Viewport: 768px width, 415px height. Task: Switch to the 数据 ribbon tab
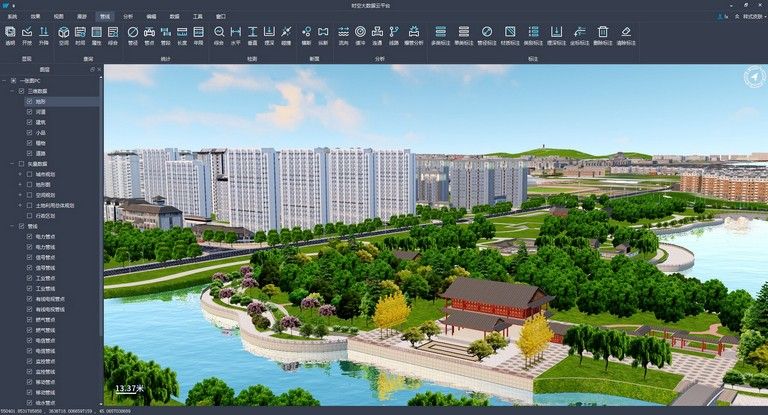click(174, 17)
